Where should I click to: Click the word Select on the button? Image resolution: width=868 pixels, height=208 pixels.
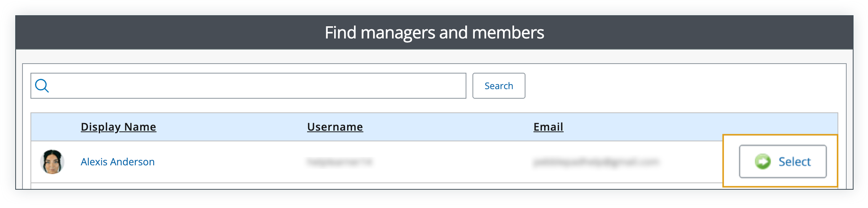(794, 162)
